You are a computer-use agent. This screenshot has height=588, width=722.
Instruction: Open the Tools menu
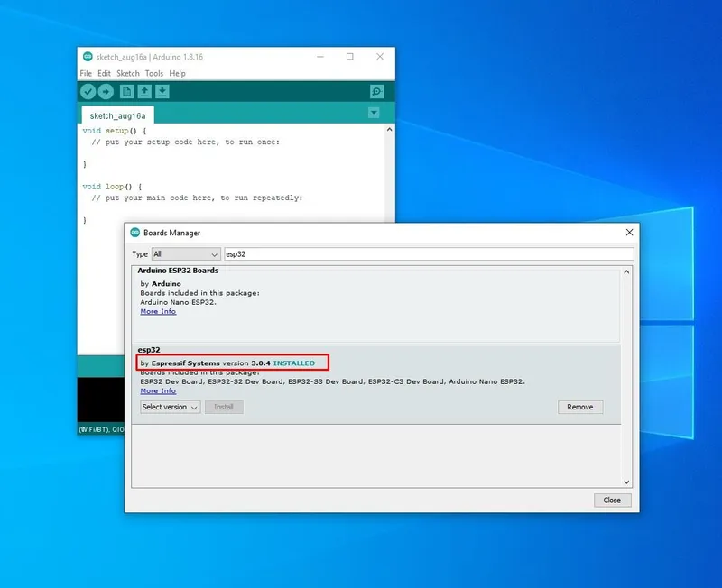point(153,73)
